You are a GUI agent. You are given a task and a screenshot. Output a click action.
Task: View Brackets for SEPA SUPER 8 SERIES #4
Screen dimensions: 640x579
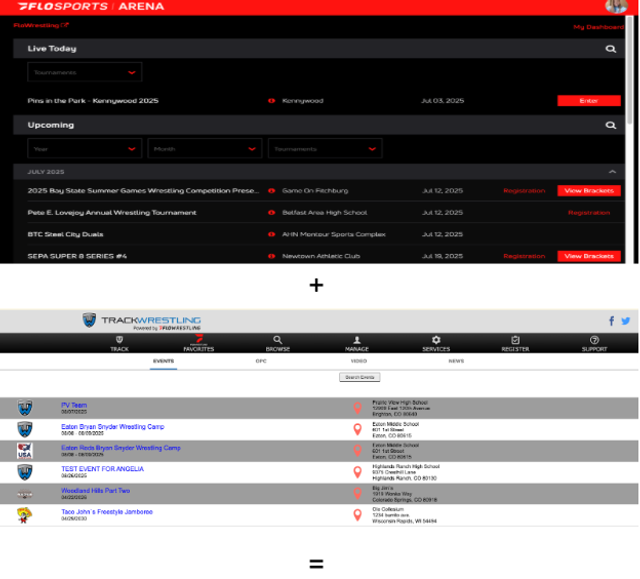589,256
